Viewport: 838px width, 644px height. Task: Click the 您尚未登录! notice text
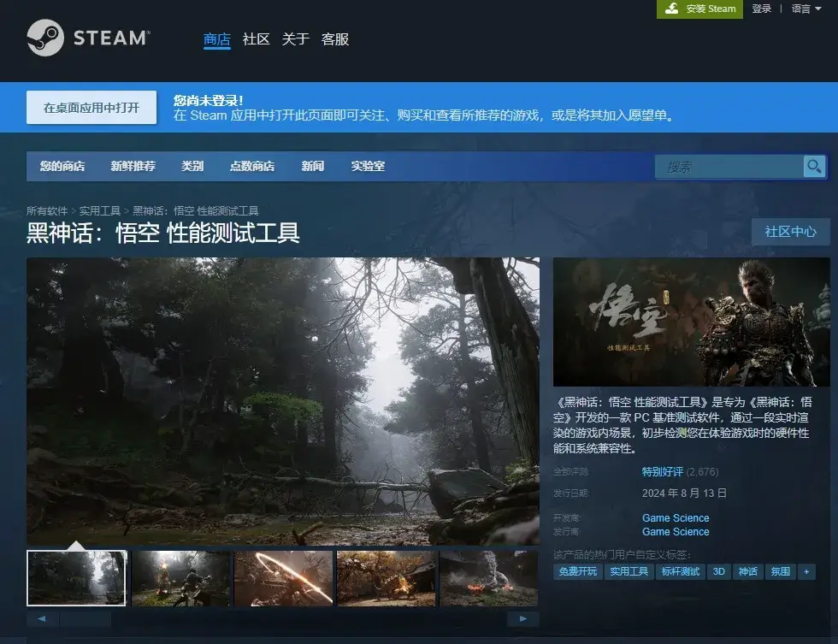tap(208, 100)
